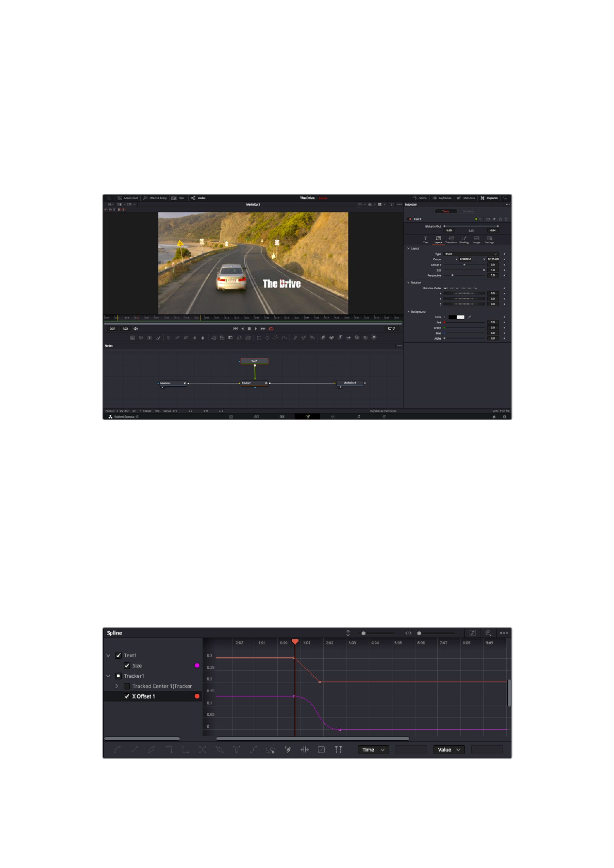Click the color eyedropper in Background section
The width and height of the screenshot is (614, 868).
point(469,317)
